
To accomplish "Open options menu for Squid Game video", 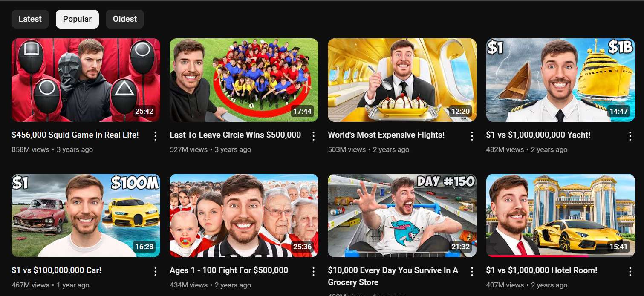I will pyautogui.click(x=155, y=136).
